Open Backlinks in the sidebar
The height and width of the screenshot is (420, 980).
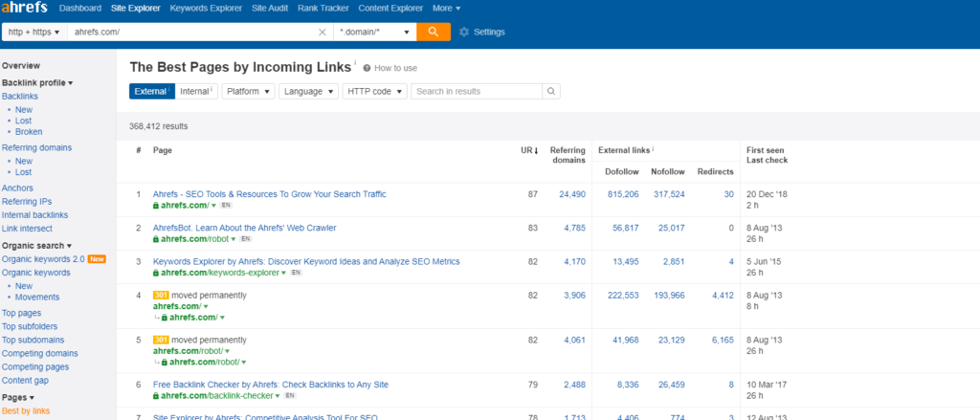tap(20, 97)
